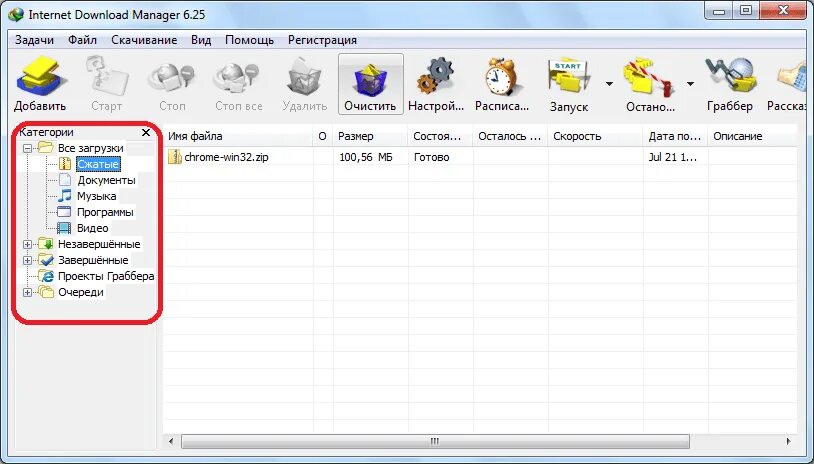814x464 pixels.
Task: Click the Стоп toolbar icon
Action: 172,78
